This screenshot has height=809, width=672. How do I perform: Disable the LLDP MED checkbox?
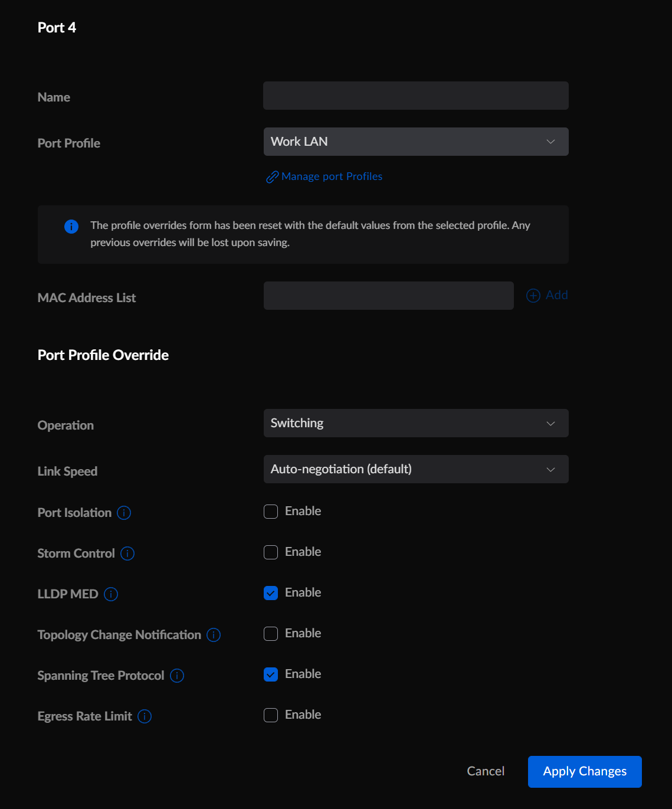click(x=271, y=592)
